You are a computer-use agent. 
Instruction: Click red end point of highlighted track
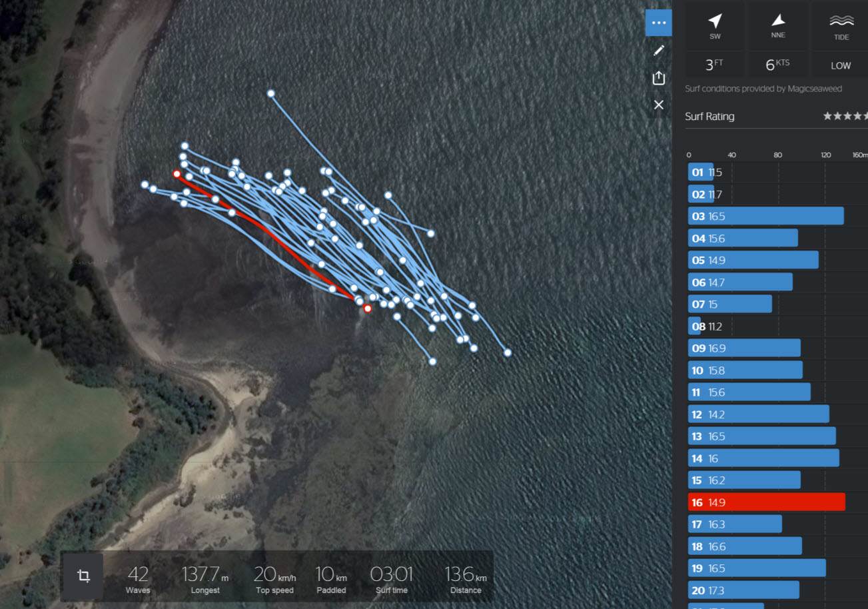point(367,308)
